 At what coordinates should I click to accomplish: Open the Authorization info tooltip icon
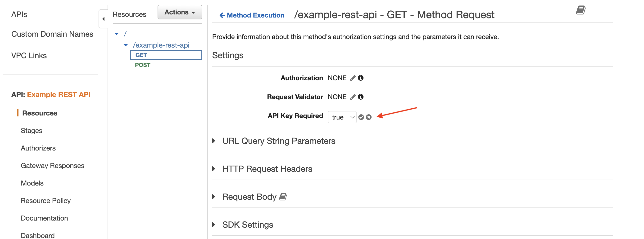(x=361, y=78)
